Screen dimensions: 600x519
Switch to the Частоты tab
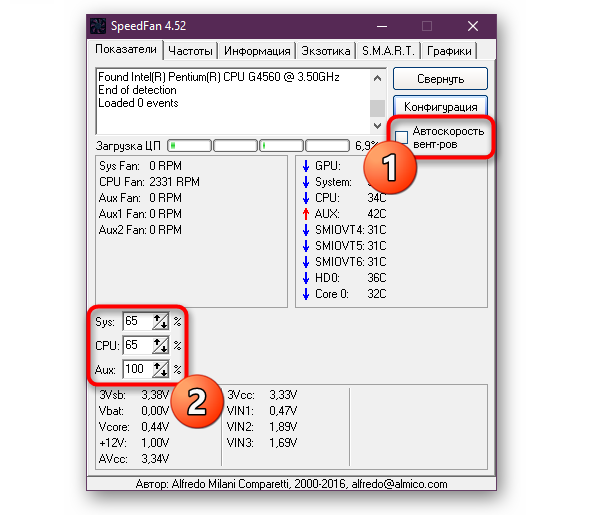(x=189, y=51)
